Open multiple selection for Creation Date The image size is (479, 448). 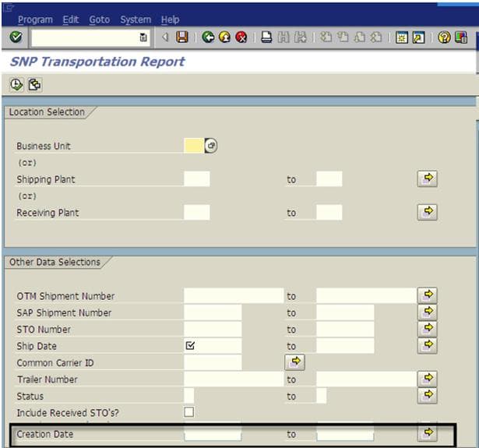click(x=428, y=433)
